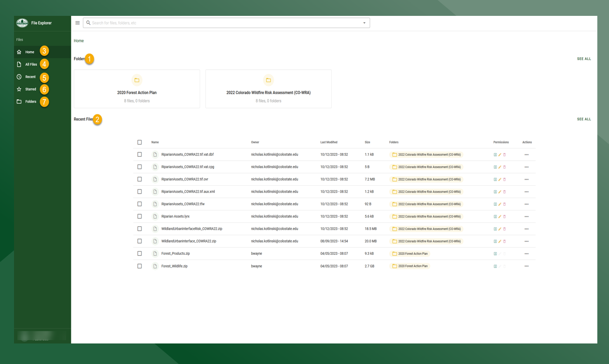Open the 2020 Forest Action Plan folder card
The image size is (609, 364).
[x=136, y=89]
